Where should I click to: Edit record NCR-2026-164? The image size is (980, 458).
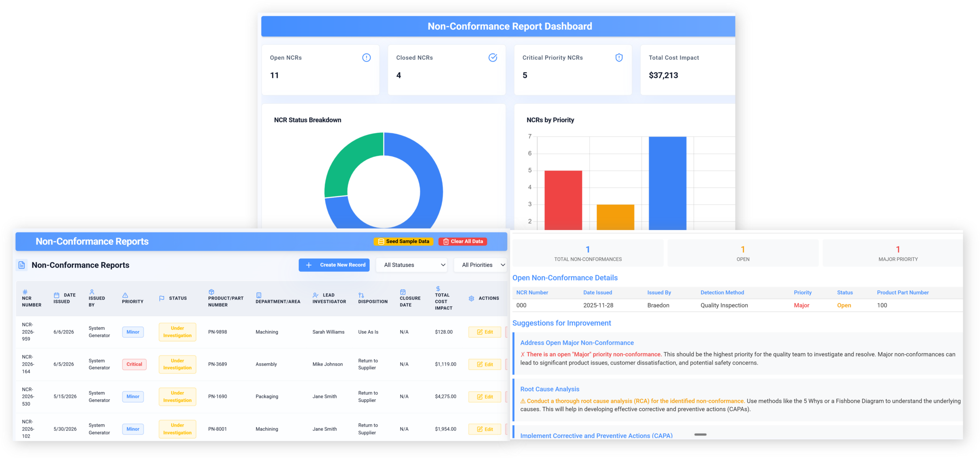point(485,364)
